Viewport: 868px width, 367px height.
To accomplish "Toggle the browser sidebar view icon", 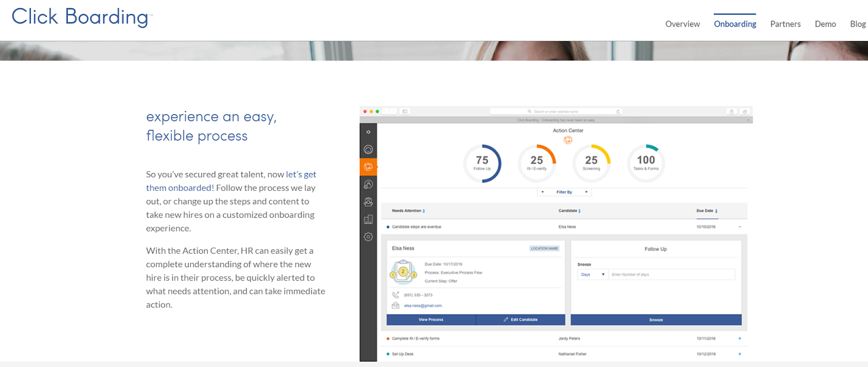I will (405, 111).
